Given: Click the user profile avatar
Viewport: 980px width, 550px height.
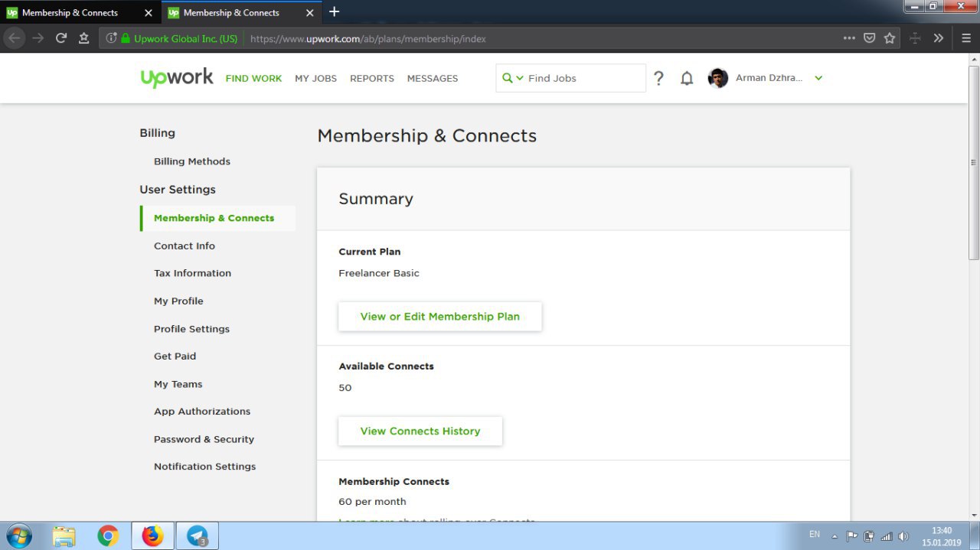Looking at the screenshot, I should click(718, 78).
